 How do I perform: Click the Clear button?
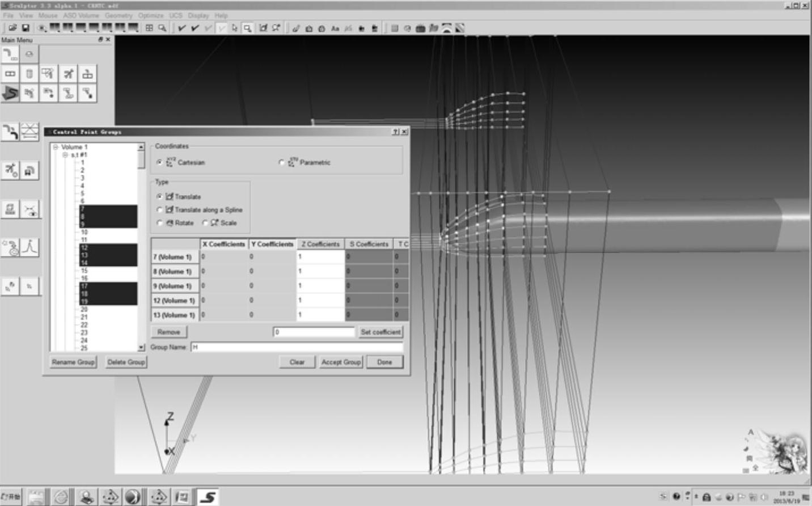click(x=297, y=362)
